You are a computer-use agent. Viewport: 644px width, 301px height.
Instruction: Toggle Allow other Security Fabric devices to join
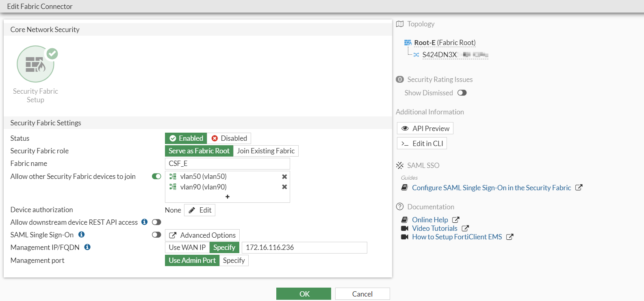pos(156,176)
